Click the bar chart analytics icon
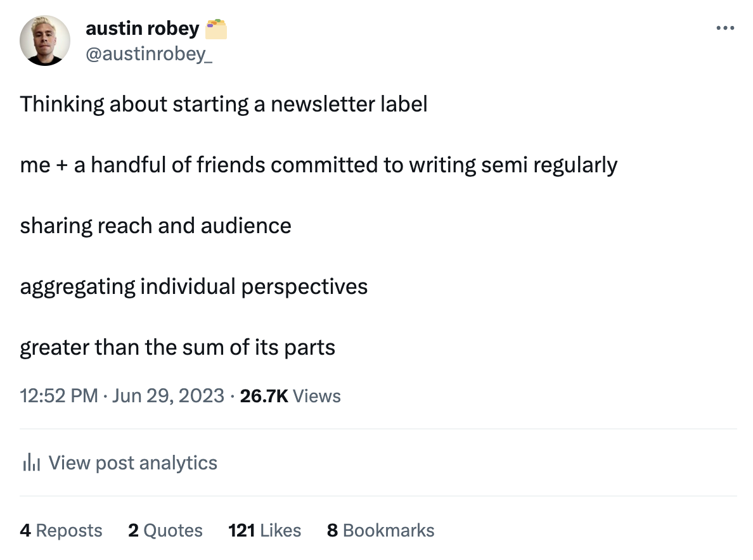 [31, 464]
